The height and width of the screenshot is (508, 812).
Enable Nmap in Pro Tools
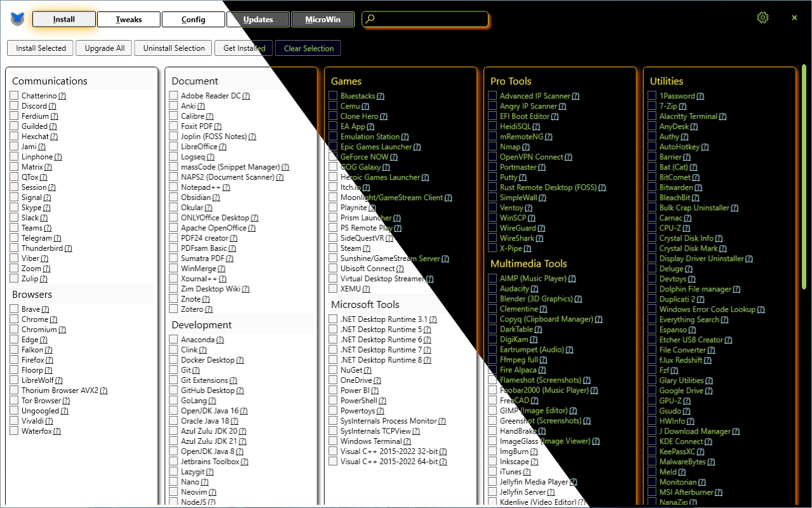(x=491, y=147)
